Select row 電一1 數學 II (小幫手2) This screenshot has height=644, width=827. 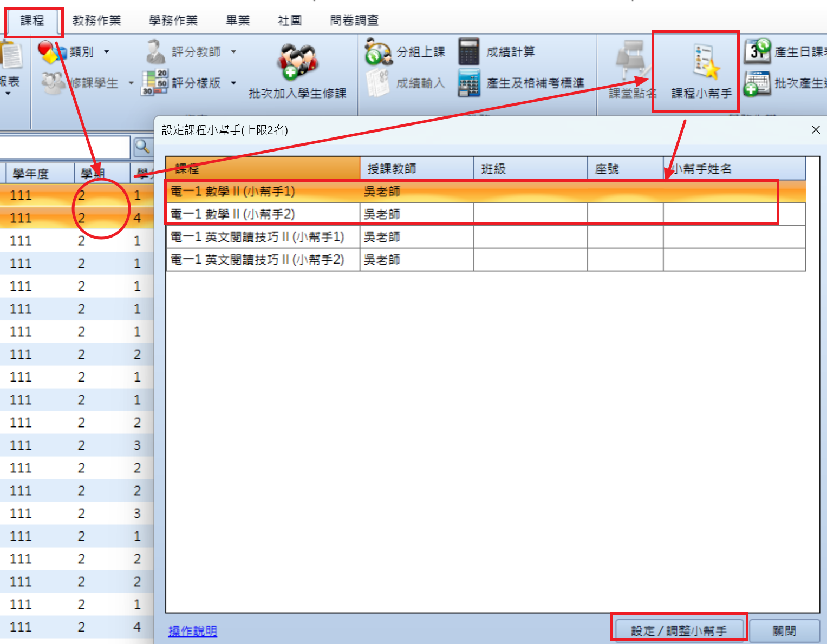coord(486,214)
